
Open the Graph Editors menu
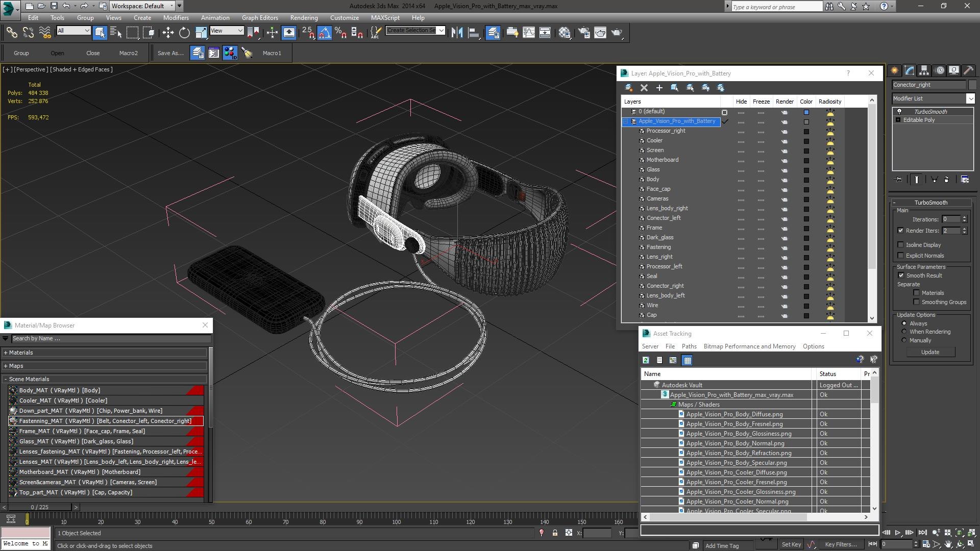[x=260, y=18]
